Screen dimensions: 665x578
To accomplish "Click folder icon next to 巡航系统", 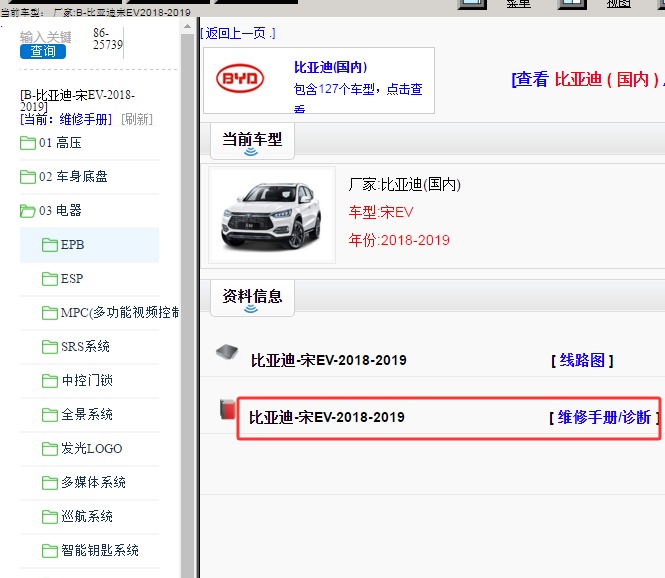I will (x=50, y=517).
